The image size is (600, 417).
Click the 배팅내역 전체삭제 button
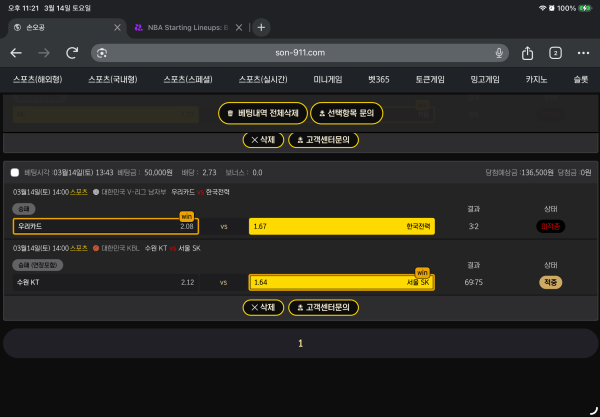pos(262,113)
